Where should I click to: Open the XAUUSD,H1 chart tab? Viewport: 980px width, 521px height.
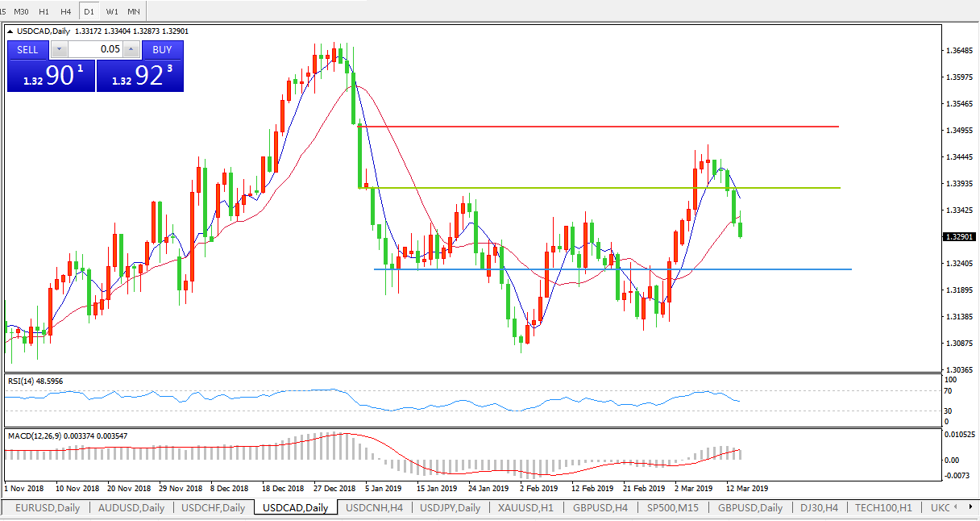click(x=525, y=508)
